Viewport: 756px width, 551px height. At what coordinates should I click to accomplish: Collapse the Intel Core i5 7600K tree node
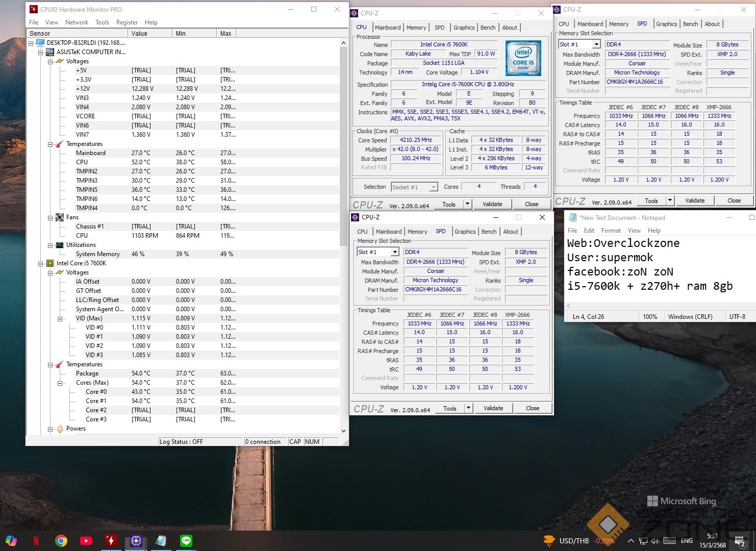(41, 263)
